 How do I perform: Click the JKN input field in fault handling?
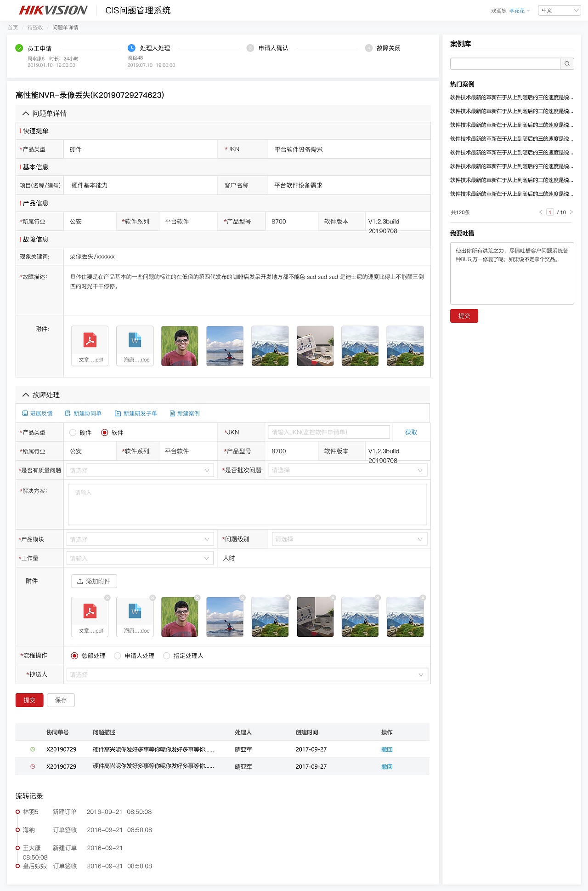329,432
